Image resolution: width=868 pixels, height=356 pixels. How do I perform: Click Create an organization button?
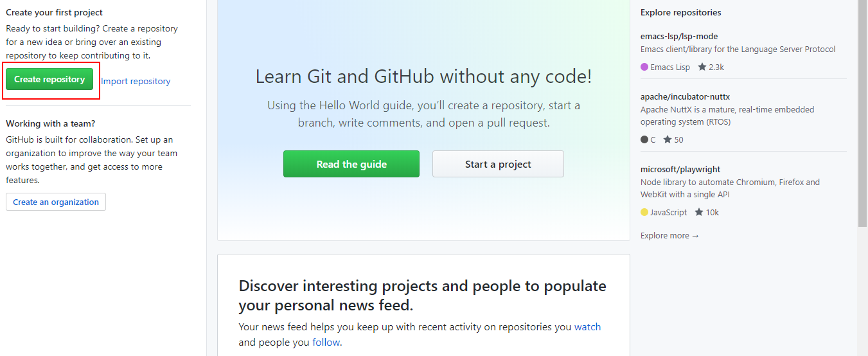[56, 202]
